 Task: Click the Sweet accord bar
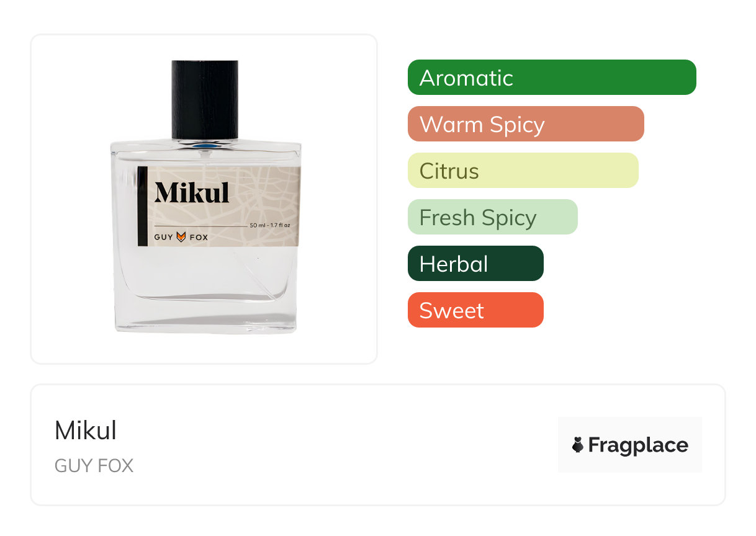pyautogui.click(x=475, y=310)
